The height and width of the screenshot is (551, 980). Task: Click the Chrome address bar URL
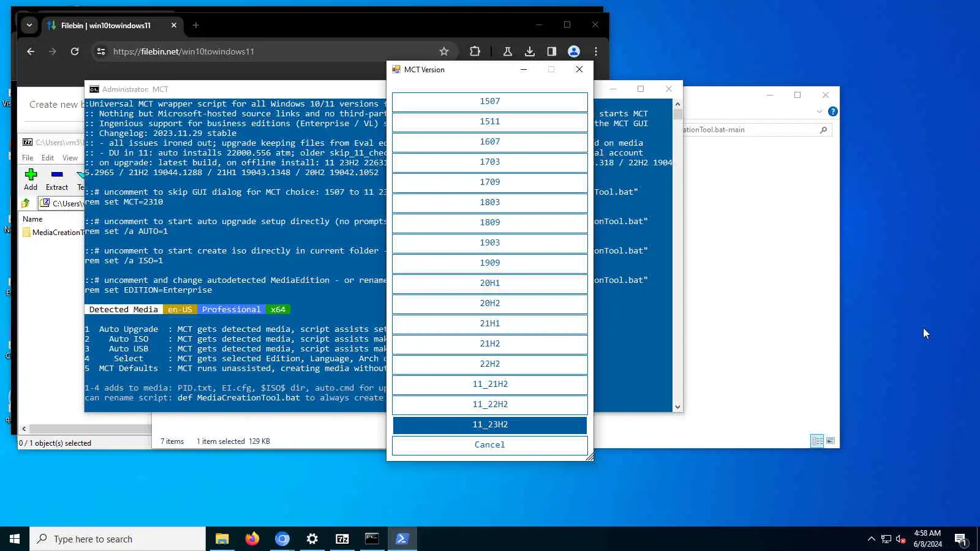tap(184, 51)
